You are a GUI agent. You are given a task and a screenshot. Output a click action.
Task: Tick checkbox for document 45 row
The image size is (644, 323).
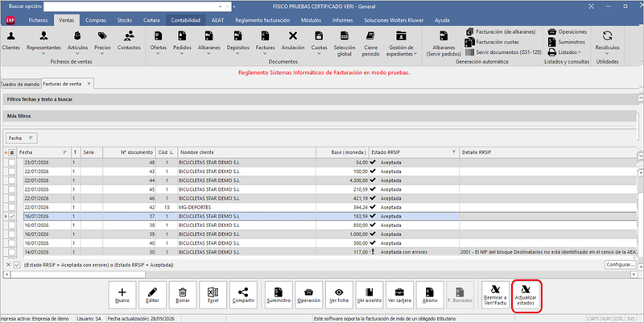tap(11, 189)
